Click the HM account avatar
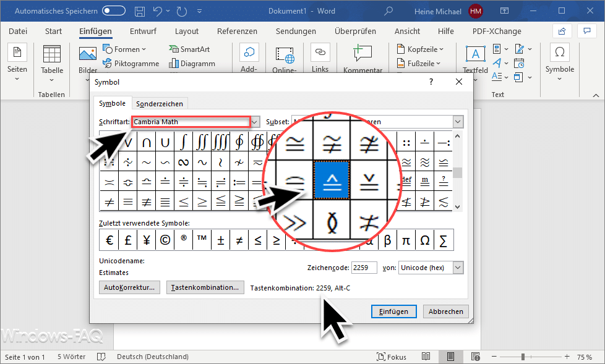The image size is (605, 364). click(475, 11)
